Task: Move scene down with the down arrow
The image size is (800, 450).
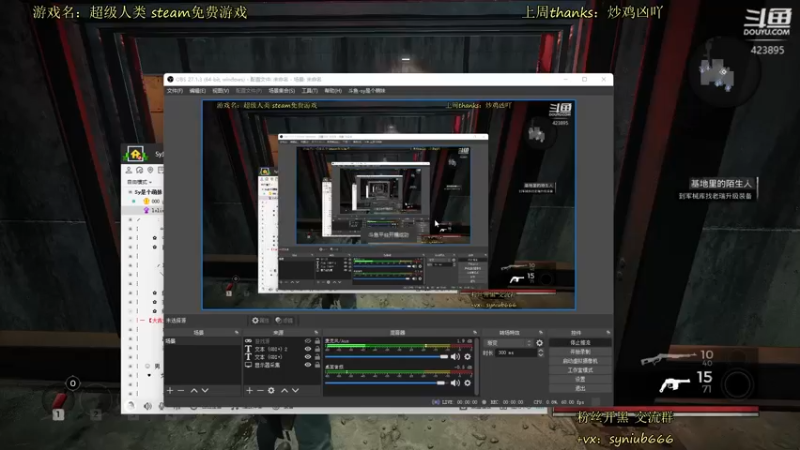Action: (x=205, y=390)
